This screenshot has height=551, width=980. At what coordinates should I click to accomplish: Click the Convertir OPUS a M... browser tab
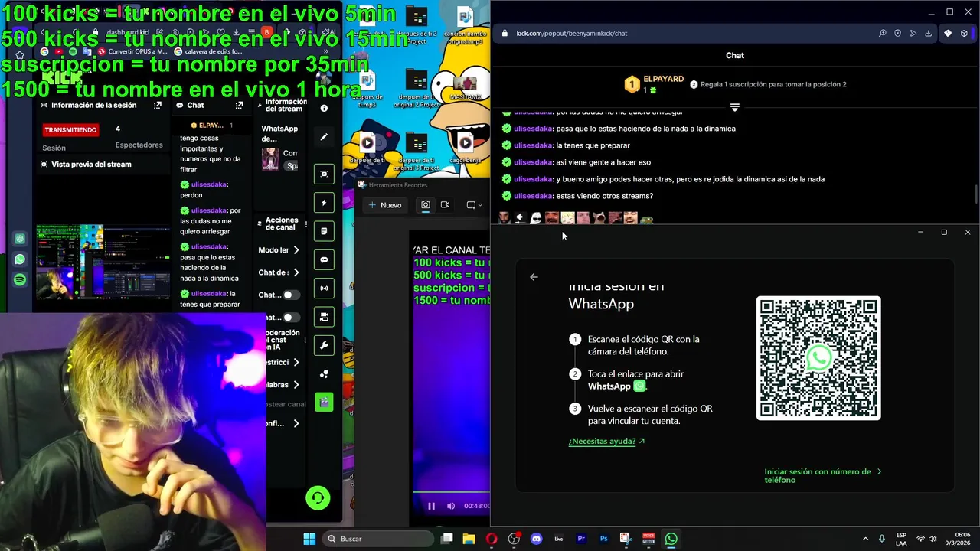click(132, 51)
